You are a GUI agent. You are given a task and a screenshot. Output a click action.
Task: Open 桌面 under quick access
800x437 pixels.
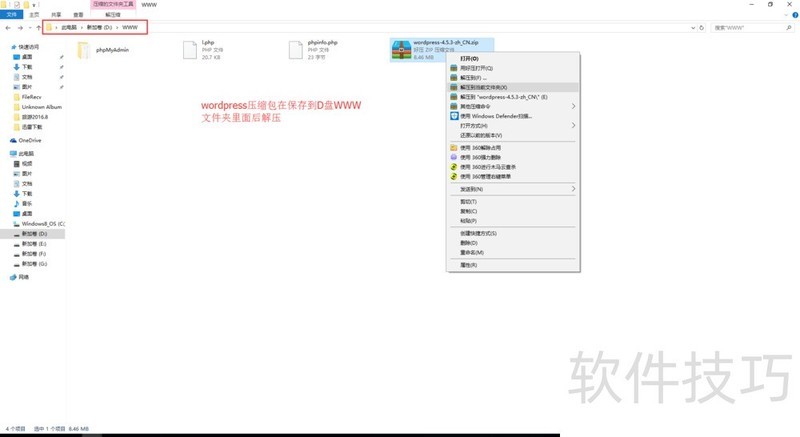coord(27,57)
